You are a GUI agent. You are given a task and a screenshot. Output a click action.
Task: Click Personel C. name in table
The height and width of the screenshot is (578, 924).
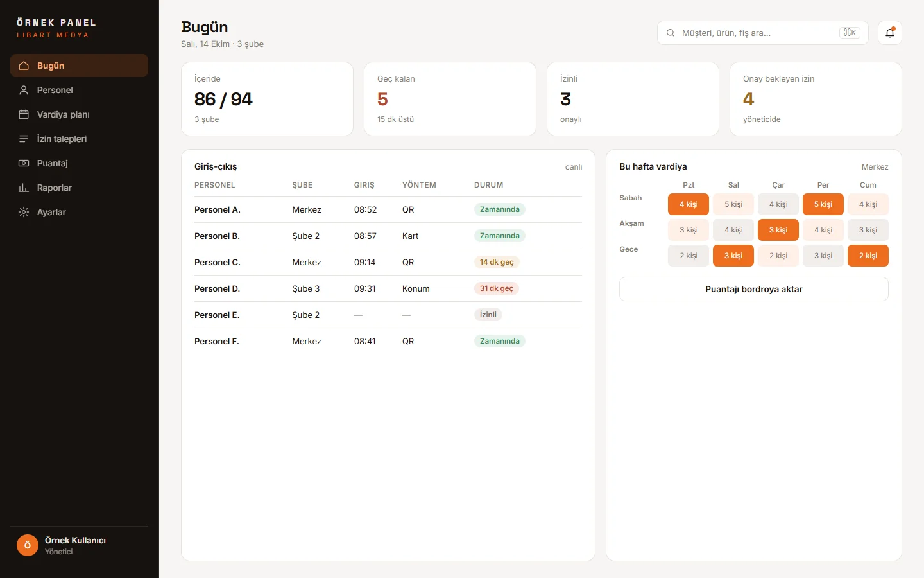(x=218, y=262)
